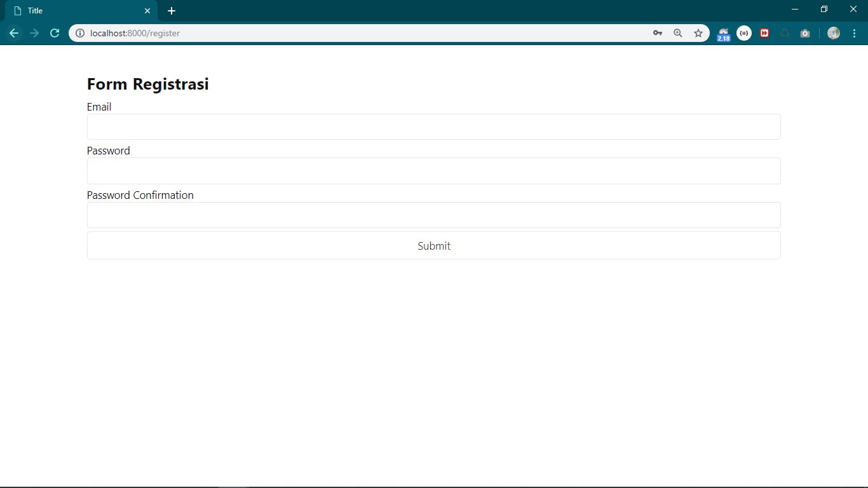Click the site info icon in address bar
868x488 pixels.
[80, 33]
